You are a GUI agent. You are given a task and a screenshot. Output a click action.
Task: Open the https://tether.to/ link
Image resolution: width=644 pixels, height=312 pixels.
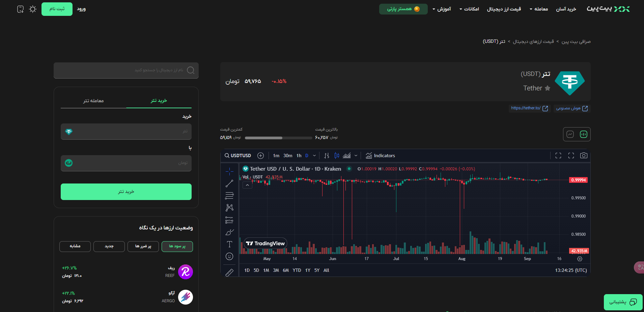(529, 108)
